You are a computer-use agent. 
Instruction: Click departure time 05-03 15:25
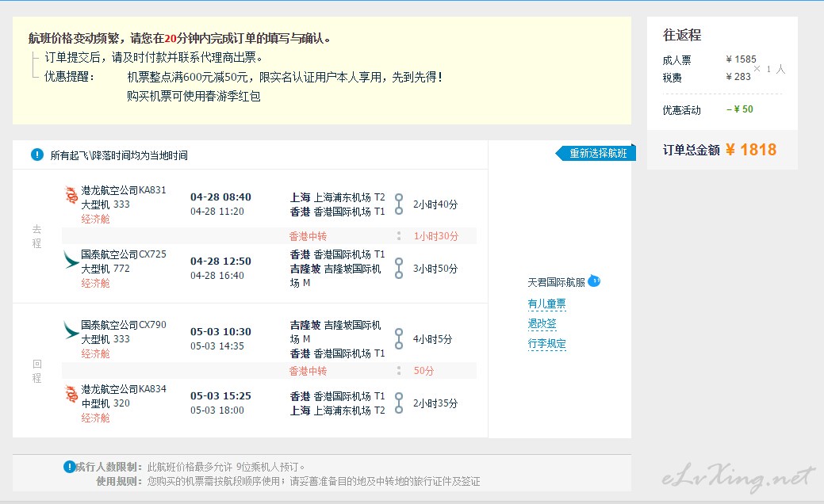coord(220,396)
